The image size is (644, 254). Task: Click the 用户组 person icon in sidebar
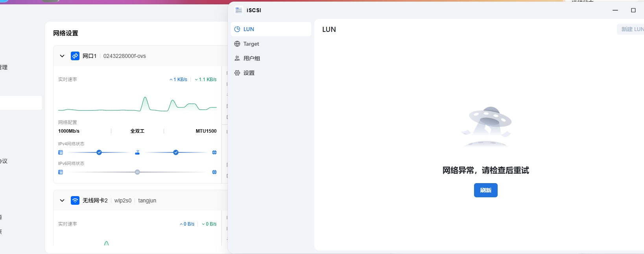click(x=237, y=58)
